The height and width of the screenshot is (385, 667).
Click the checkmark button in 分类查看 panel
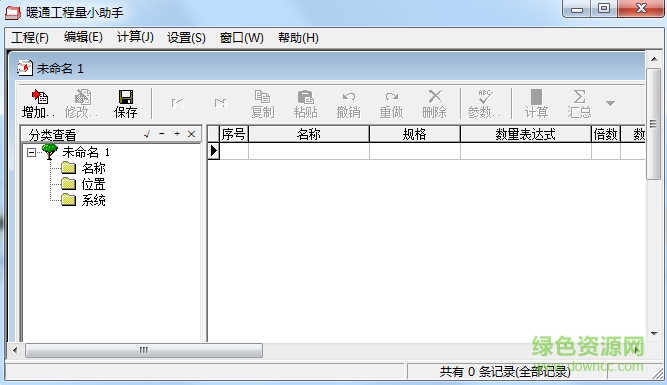(147, 134)
